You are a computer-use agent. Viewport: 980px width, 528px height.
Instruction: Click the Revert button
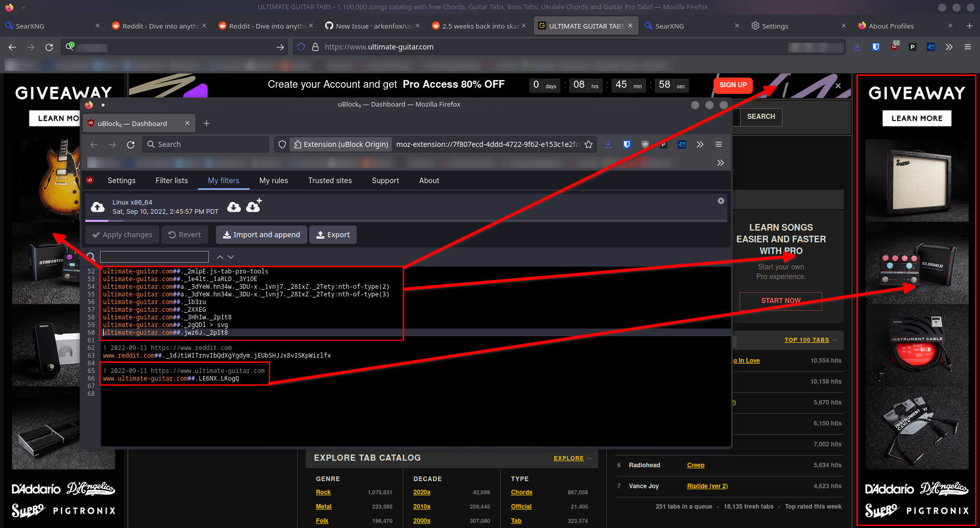pyautogui.click(x=185, y=235)
